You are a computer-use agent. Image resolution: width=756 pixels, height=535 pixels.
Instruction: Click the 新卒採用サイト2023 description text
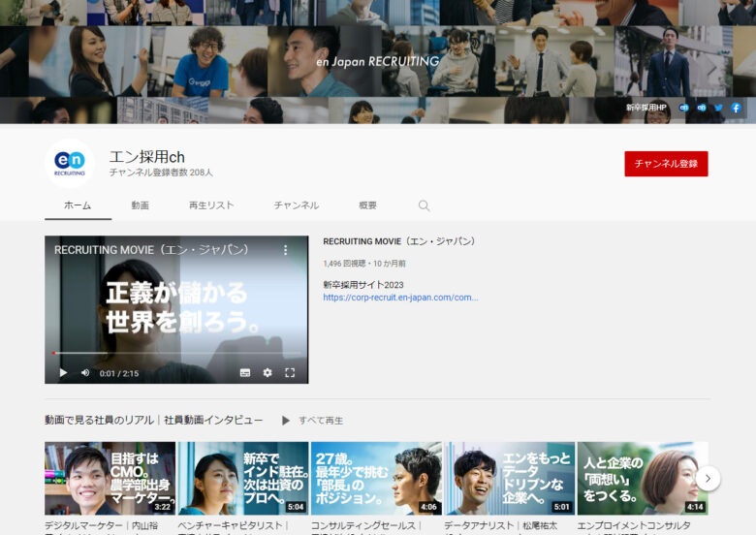click(363, 285)
